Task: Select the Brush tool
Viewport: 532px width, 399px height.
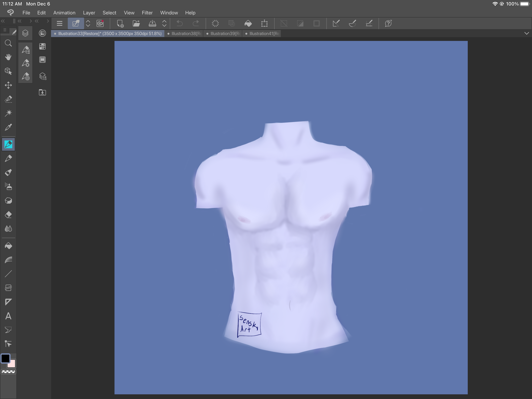Action: [x=8, y=172]
